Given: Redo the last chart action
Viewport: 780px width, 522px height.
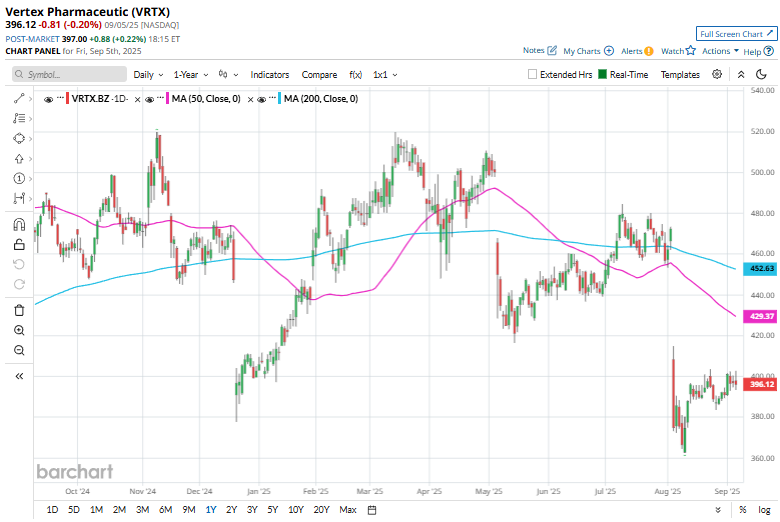Looking at the screenshot, I should tap(19, 284).
